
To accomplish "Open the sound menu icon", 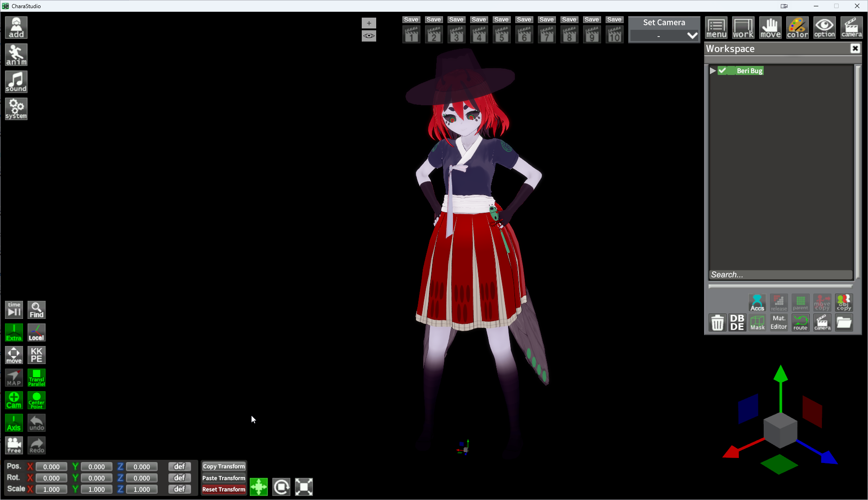I will click(16, 82).
